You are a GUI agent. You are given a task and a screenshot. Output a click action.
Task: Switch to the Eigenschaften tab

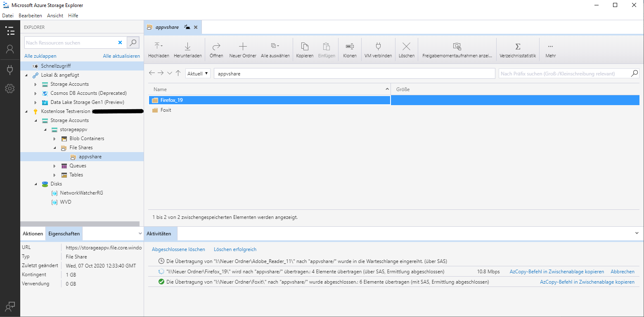[64, 233]
